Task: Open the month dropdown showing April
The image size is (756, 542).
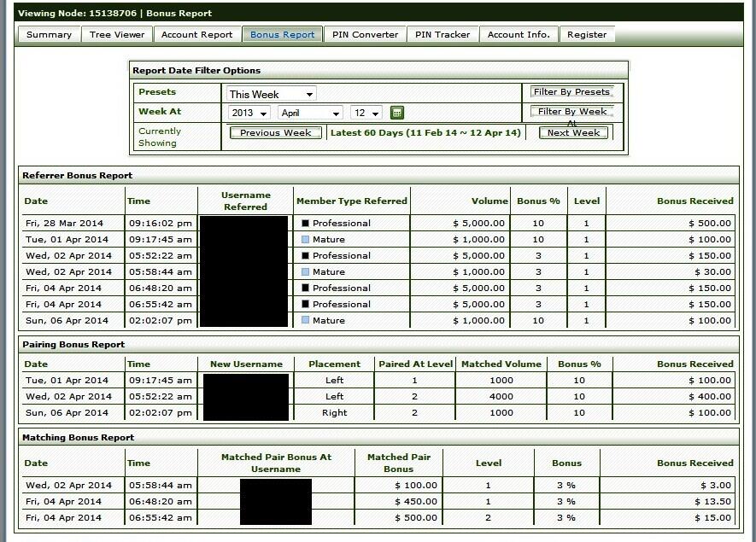Action: 310,113
